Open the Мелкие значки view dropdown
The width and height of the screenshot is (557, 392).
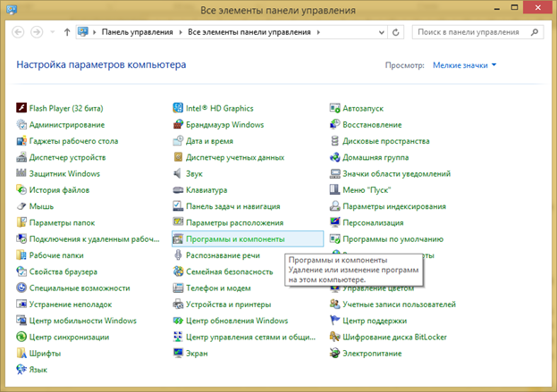coord(464,65)
